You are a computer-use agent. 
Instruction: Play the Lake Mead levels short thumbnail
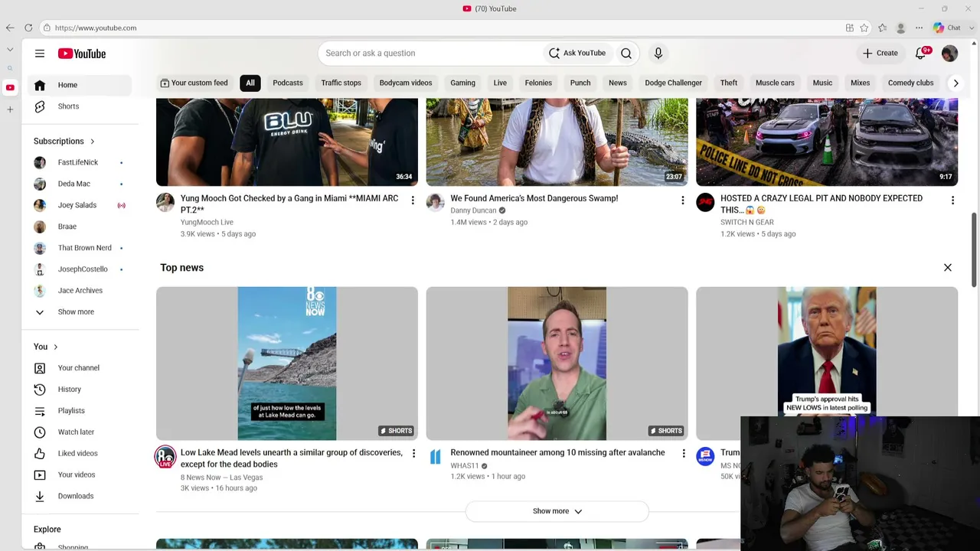coord(287,364)
